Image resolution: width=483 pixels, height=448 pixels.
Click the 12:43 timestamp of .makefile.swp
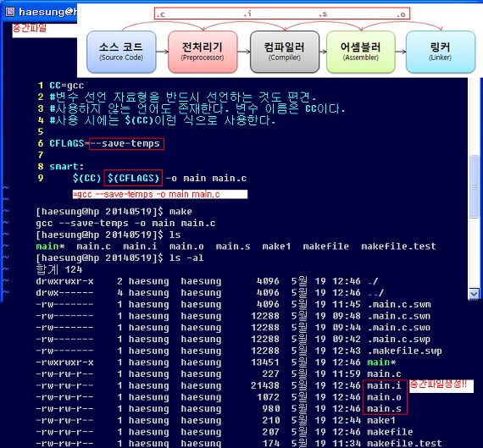(347, 351)
